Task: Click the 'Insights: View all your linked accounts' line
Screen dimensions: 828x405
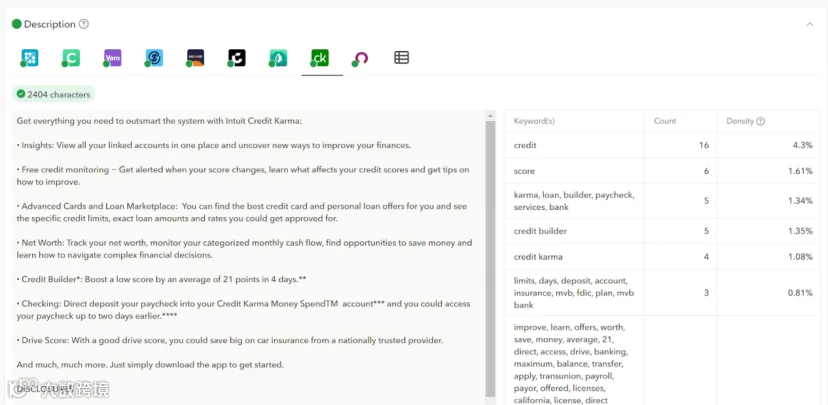Action: [213, 145]
